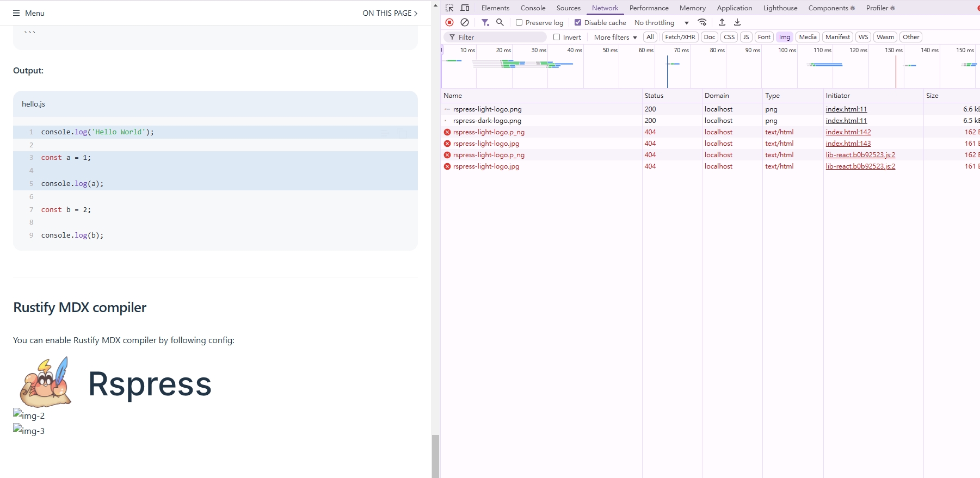Select rspress-dark-logo.png request row
980x478 pixels.
click(x=710, y=120)
